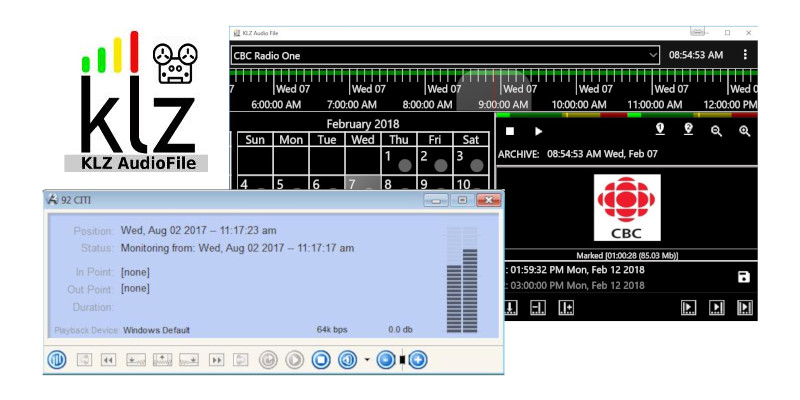800x400 pixels.
Task: Click the add mark point icon with plus sign
Action: (x=566, y=307)
